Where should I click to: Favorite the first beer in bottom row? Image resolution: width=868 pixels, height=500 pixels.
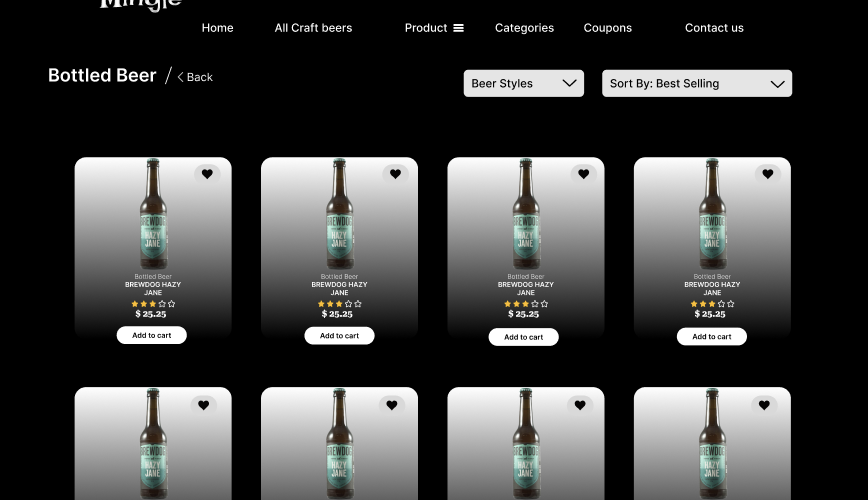click(204, 405)
